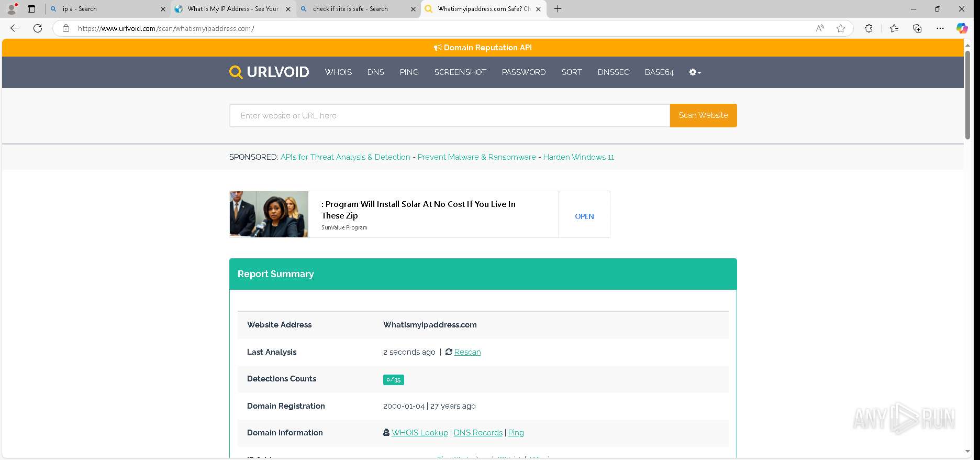Open Settings and more ellipsis

pos(940,28)
